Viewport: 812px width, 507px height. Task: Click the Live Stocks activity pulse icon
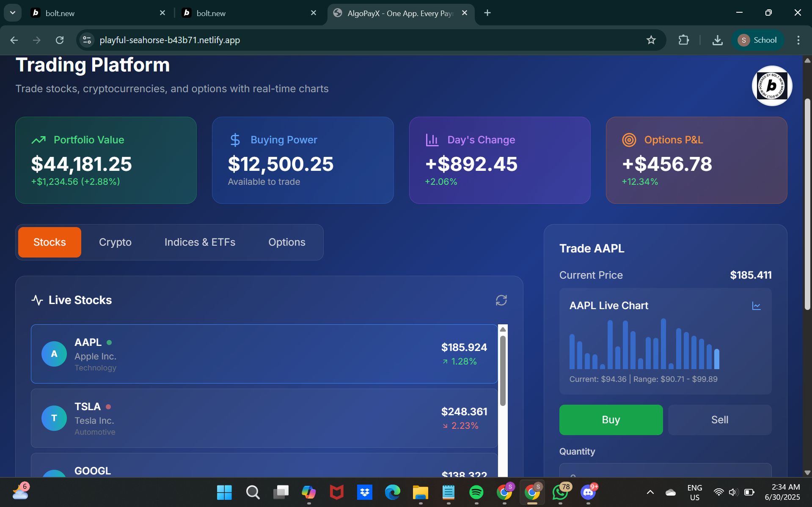point(37,300)
